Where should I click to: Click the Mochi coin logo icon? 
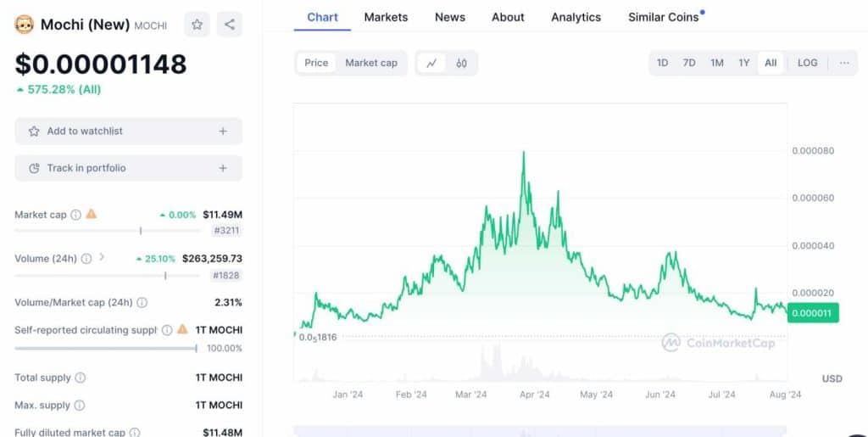pos(24,25)
